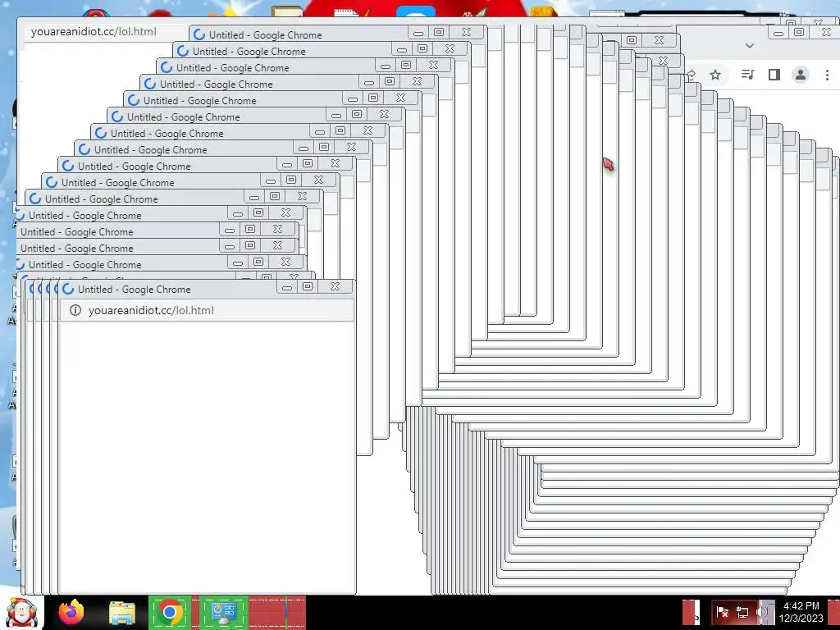Bookmark the page with the star icon
This screenshot has height=630, width=840.
715,75
